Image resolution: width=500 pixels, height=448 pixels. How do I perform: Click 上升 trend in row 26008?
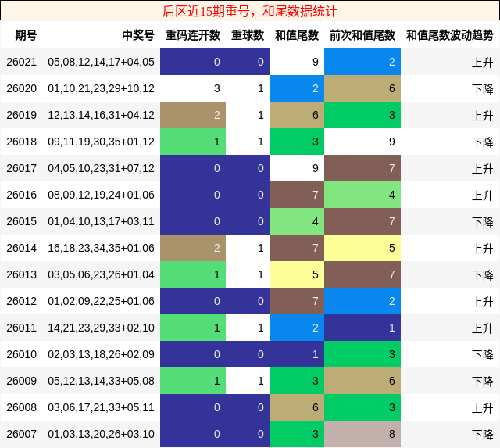tap(483, 408)
